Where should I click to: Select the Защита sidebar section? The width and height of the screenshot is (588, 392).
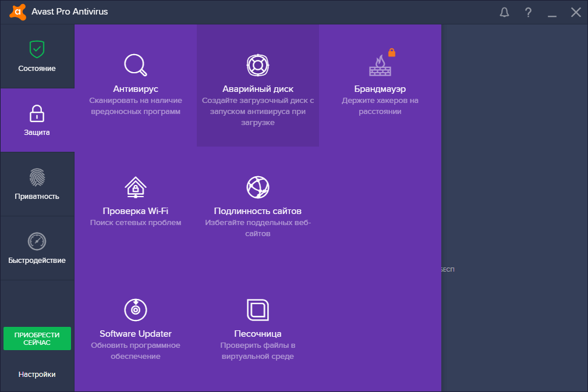tap(37, 120)
